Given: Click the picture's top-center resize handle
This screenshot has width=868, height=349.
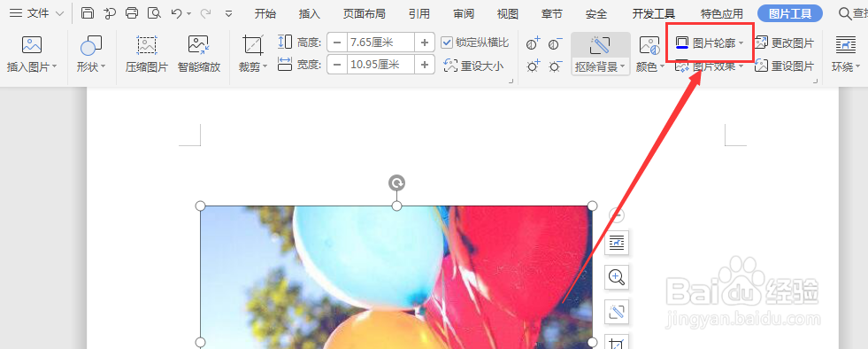Looking at the screenshot, I should [396, 206].
